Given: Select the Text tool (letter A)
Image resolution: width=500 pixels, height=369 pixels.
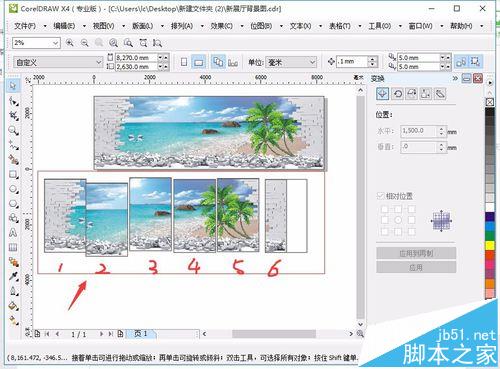Looking at the screenshot, I should (13, 233).
